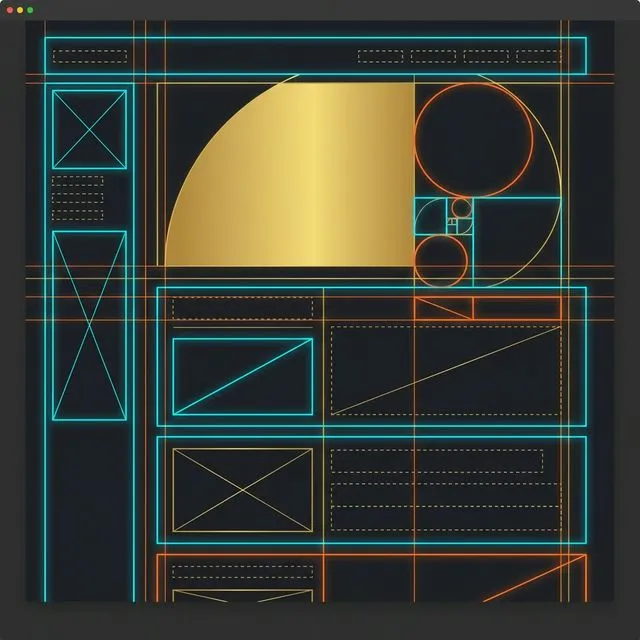Click the dashed title placeholder in first card
640x640 pixels.
[x=242, y=308]
